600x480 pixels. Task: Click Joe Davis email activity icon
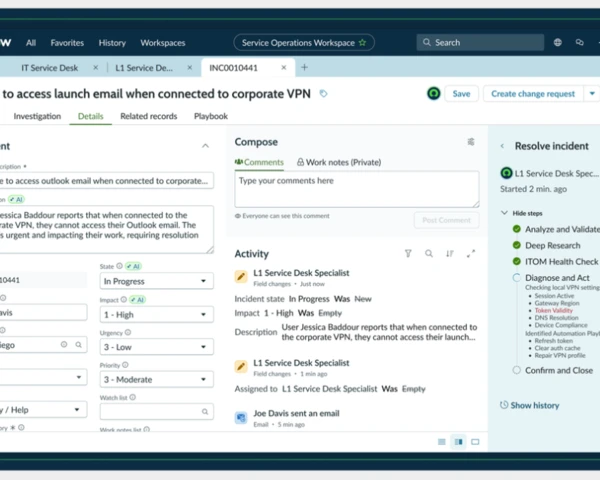[241, 417]
